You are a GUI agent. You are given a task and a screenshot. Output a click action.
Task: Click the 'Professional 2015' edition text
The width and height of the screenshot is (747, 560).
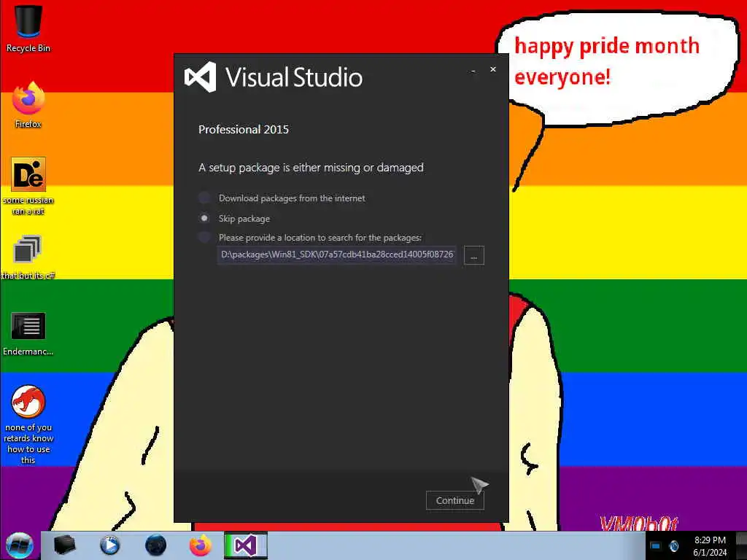click(244, 130)
